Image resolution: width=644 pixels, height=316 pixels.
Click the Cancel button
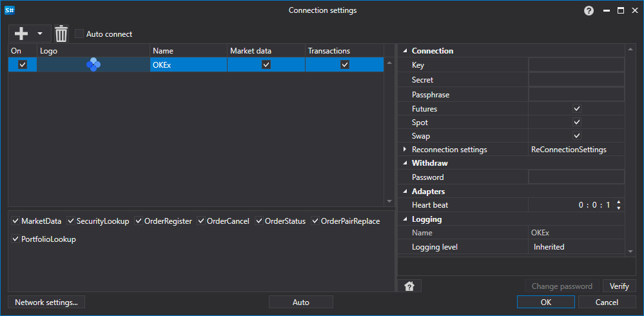607,302
